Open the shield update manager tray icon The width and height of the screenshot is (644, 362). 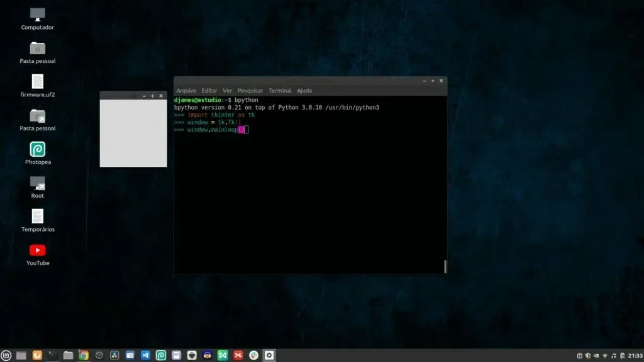588,356
